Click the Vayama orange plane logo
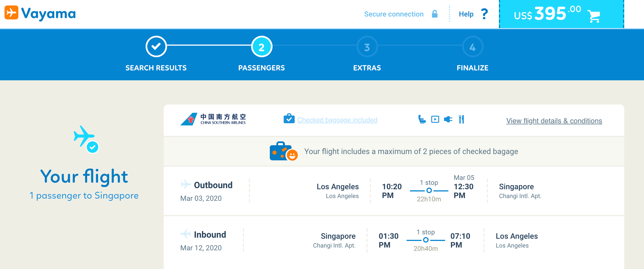This screenshot has width=644, height=269. [12, 13]
